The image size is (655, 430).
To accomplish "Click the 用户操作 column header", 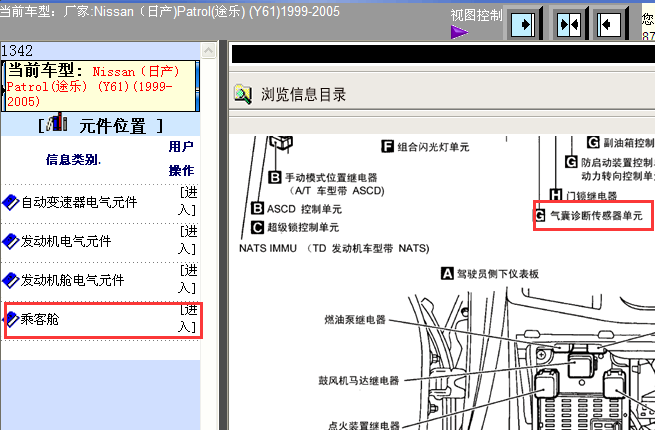I will [181, 158].
